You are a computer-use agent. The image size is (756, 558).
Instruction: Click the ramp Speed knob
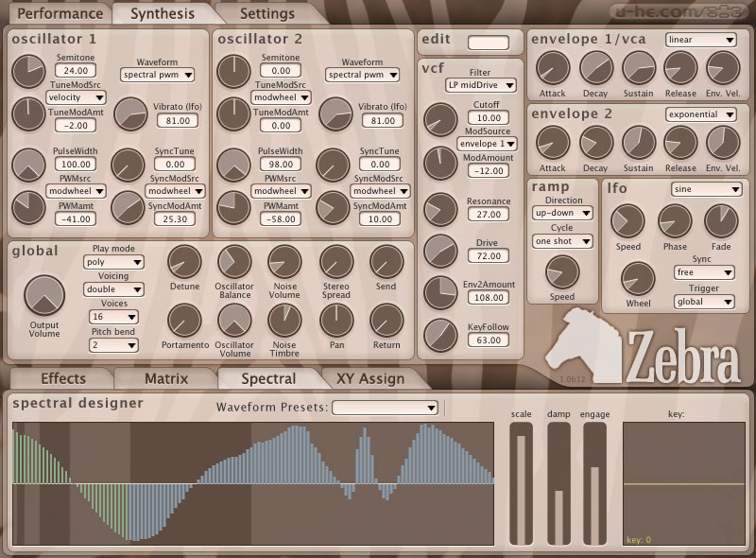tap(562, 272)
